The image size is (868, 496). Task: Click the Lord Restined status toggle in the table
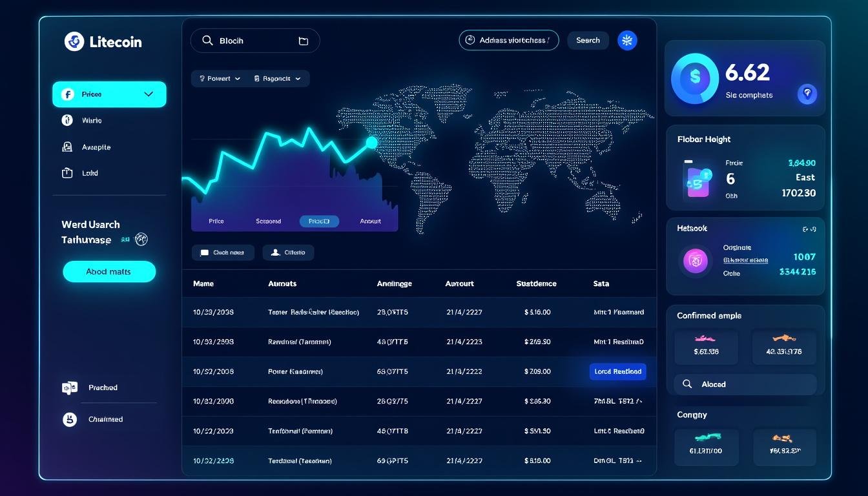pos(617,371)
